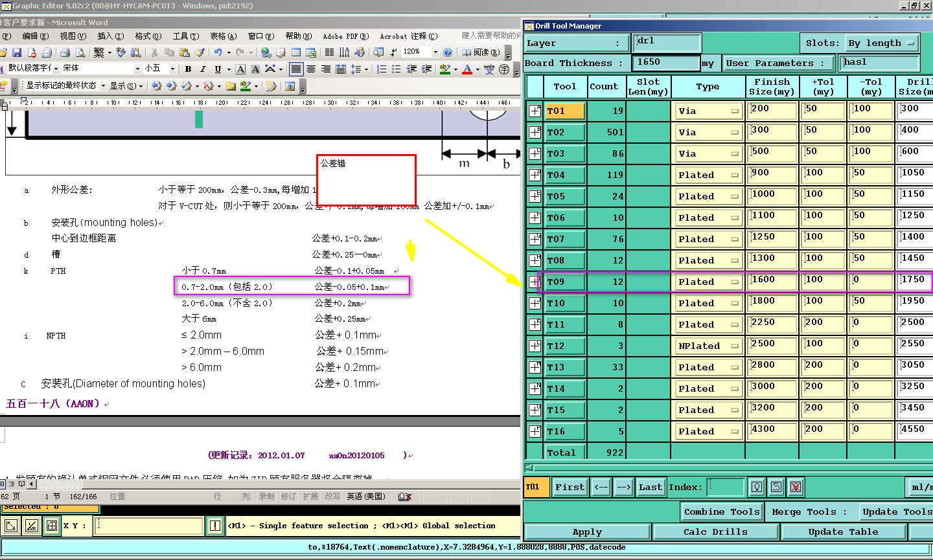Click the Center alignment icon

pyautogui.click(x=311, y=69)
